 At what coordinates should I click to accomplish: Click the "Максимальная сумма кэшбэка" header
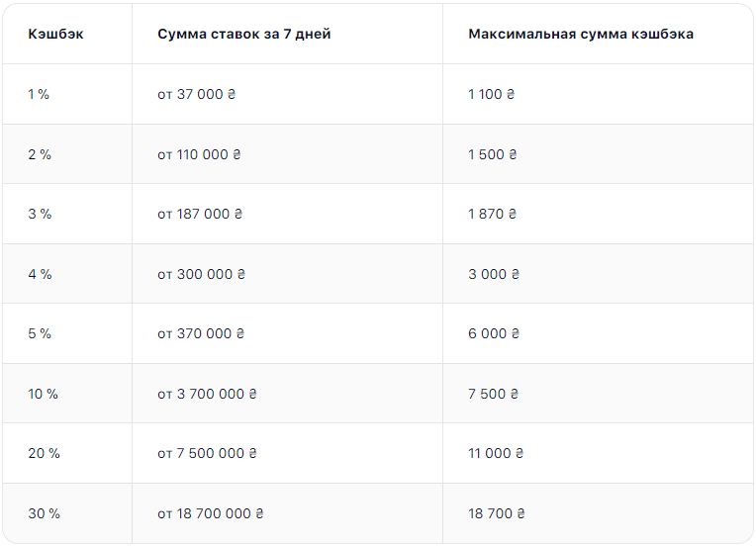[581, 34]
